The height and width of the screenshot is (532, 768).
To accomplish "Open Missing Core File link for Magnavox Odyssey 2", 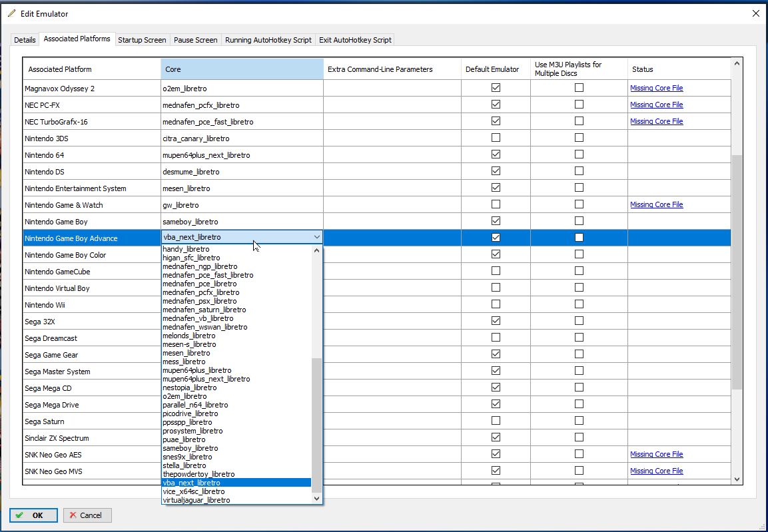I will pos(656,88).
